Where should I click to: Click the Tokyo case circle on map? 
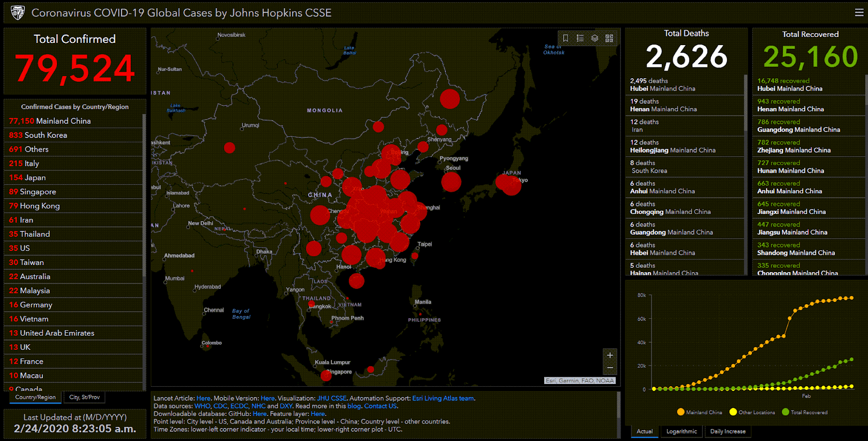511,186
